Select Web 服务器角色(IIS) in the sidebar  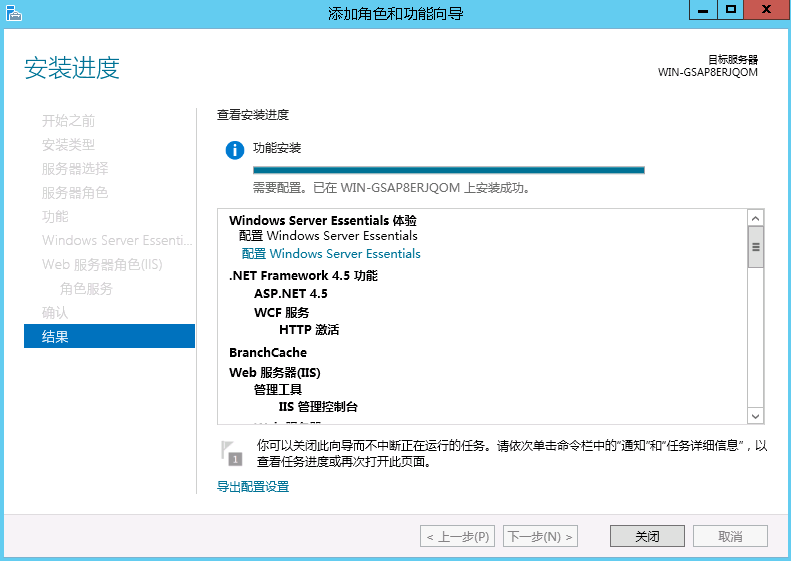pos(102,265)
